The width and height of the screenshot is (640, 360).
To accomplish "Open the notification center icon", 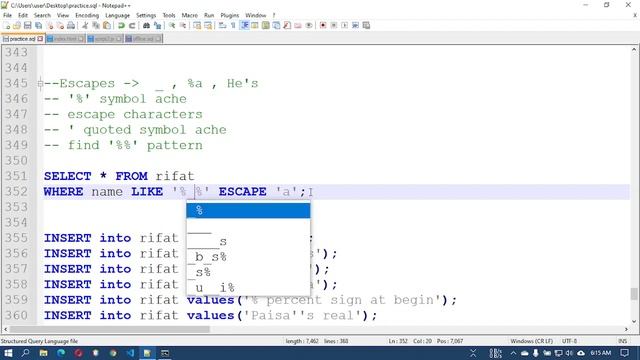I will pos(624,353).
